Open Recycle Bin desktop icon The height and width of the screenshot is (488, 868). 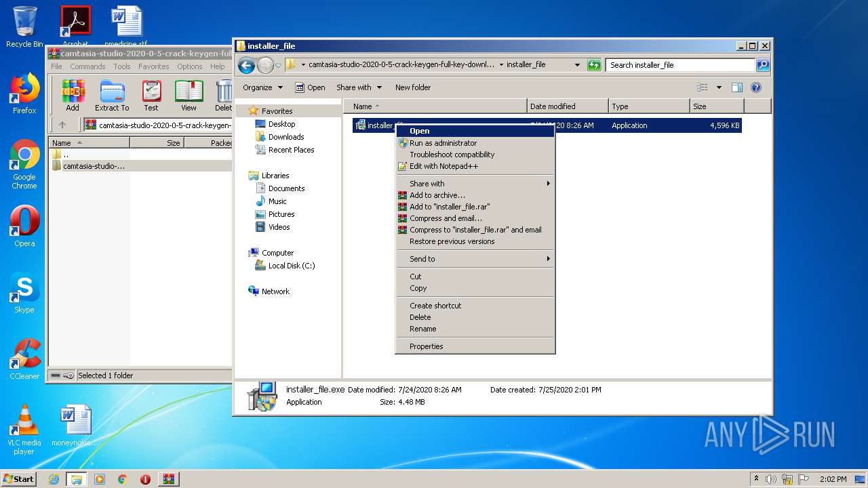click(24, 27)
